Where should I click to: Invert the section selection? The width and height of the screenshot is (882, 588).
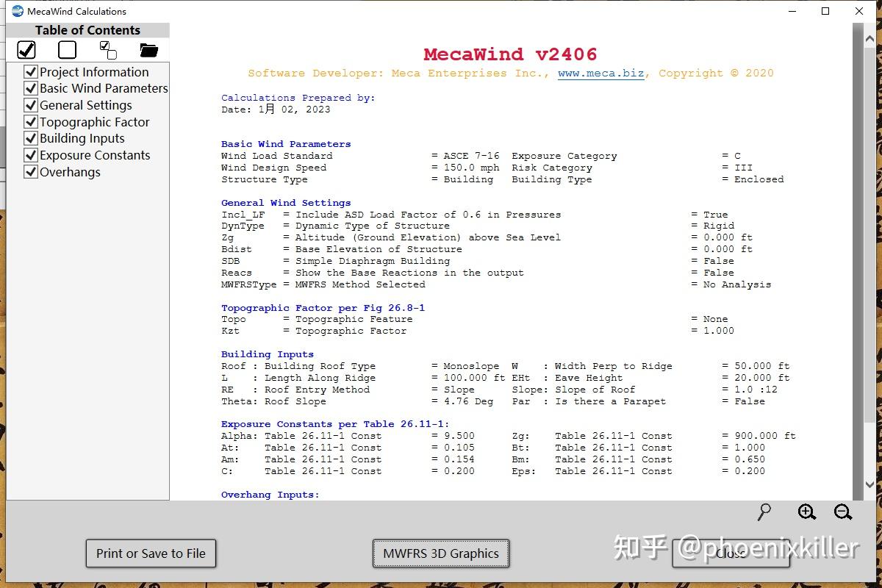(x=107, y=49)
